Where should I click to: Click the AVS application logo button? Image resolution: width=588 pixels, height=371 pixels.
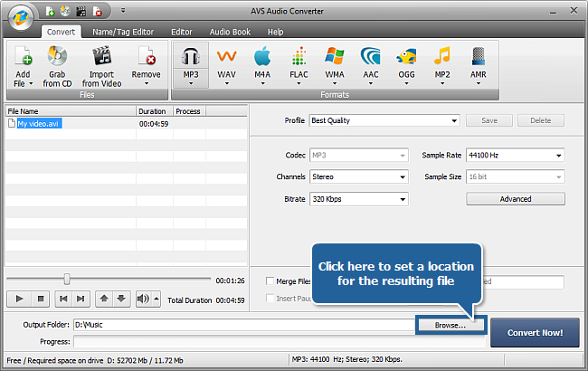[x=21, y=17]
